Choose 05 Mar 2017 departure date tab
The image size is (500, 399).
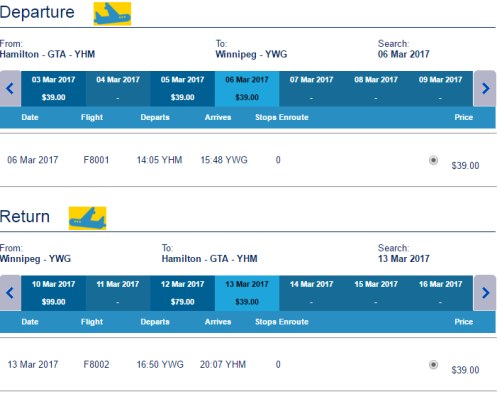pos(182,89)
